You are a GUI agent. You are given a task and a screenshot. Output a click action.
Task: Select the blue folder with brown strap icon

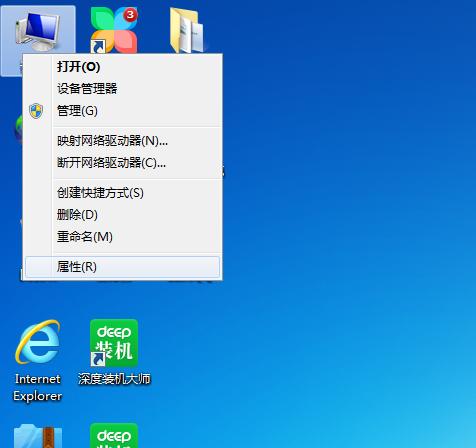tap(38, 436)
